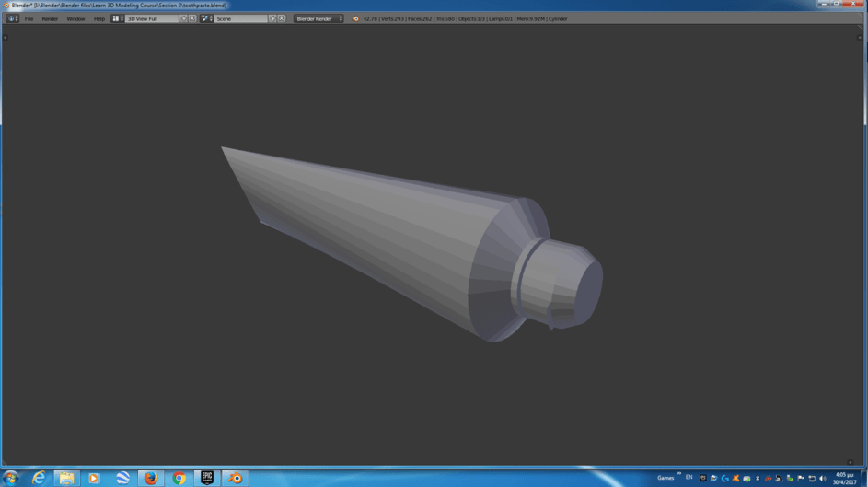Viewport: 868px width, 487px height.
Task: Open the Blender Render engine dropdown
Action: pyautogui.click(x=318, y=18)
